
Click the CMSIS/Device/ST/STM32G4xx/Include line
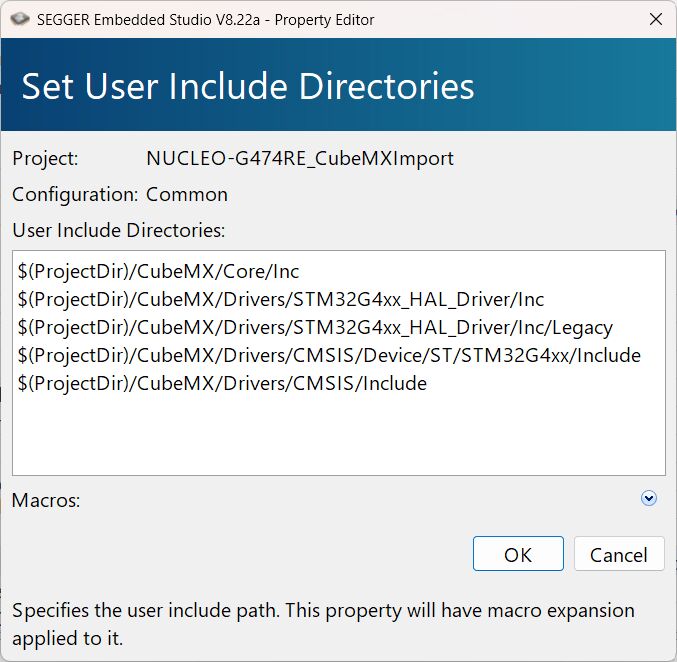[329, 355]
